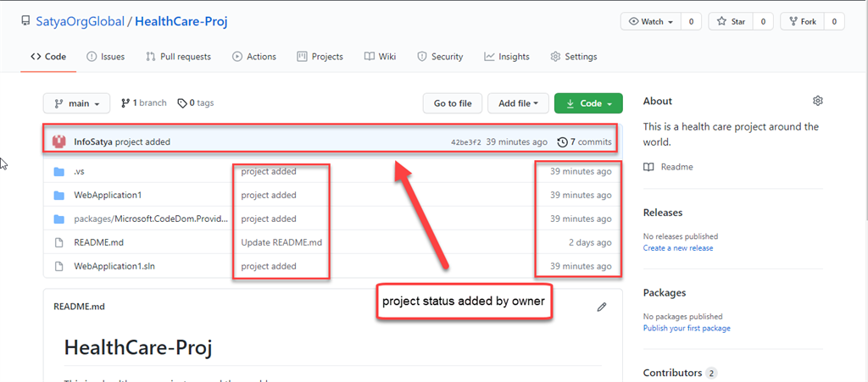This screenshot has width=868, height=382.
Task: Click the Packages heading
Action: click(x=665, y=292)
